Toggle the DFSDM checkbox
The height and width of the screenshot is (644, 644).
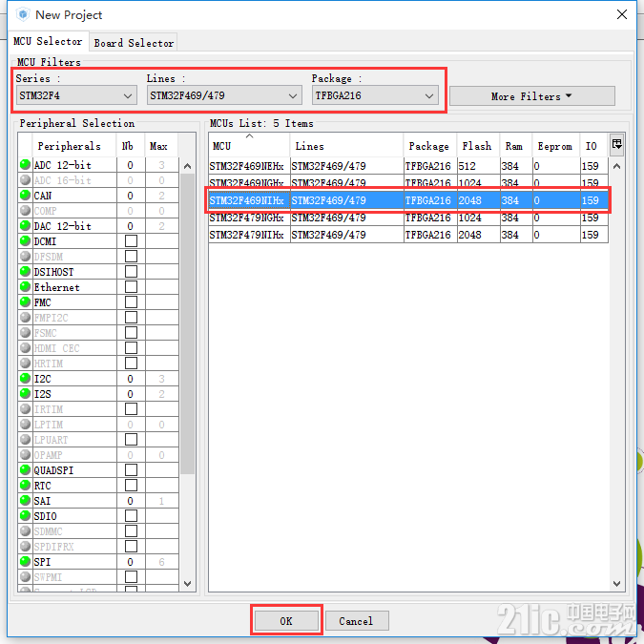coord(131,257)
